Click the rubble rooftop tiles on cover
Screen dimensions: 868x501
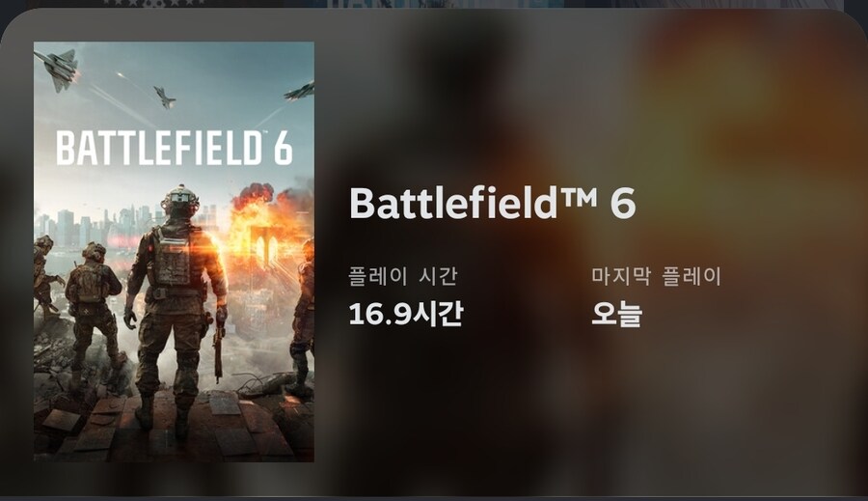click(x=166, y=427)
